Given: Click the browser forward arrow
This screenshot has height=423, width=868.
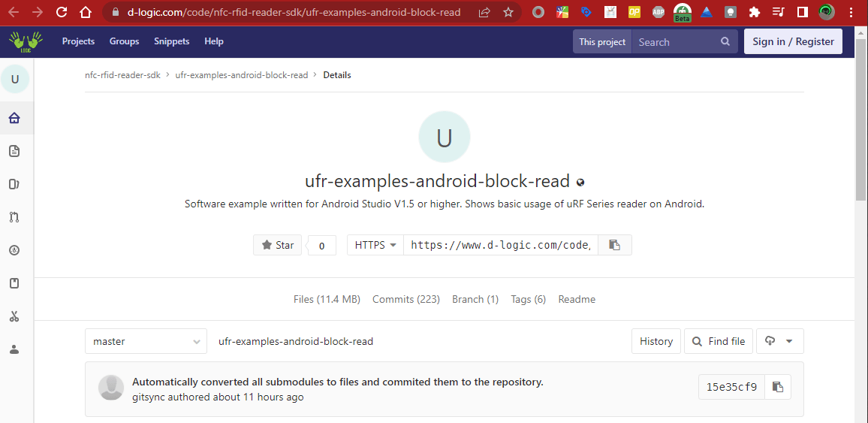Looking at the screenshot, I should click(x=37, y=12).
